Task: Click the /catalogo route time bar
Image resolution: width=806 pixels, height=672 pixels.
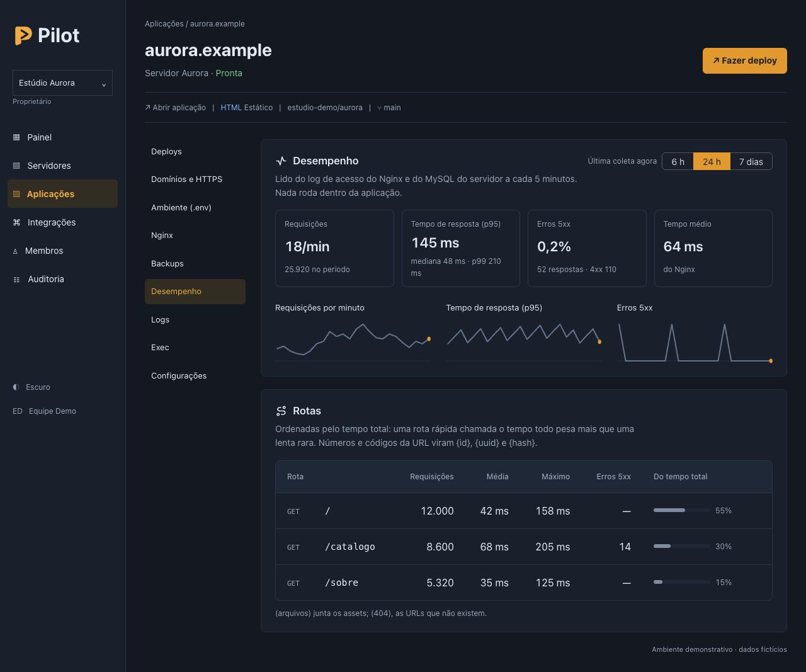Action: click(682, 546)
